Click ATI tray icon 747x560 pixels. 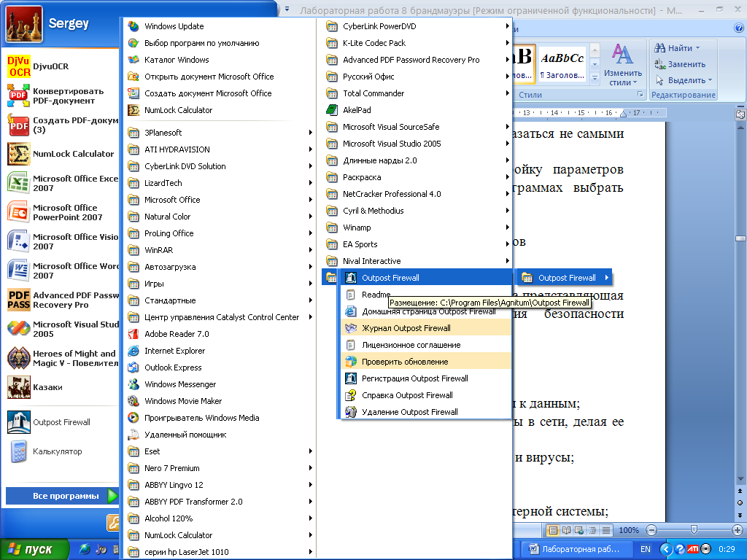693,549
